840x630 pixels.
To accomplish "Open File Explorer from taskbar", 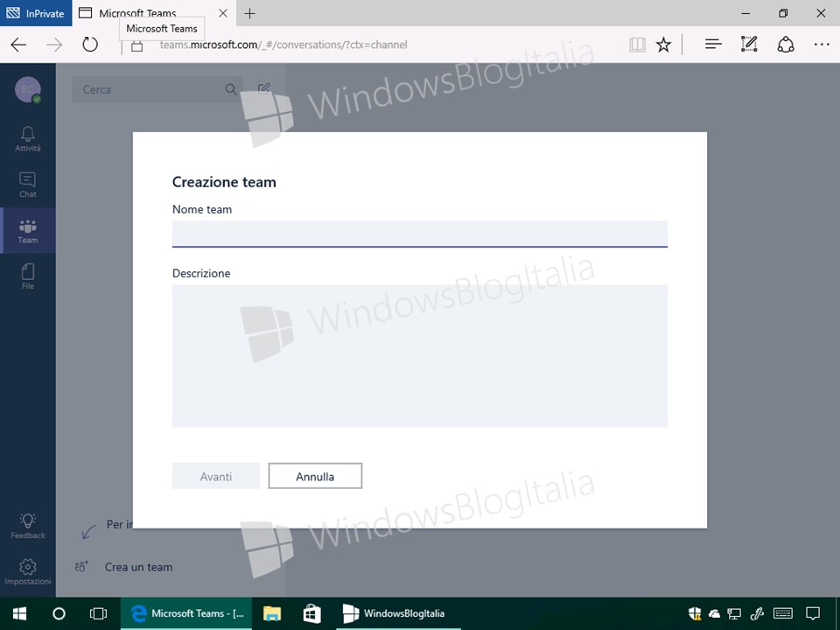I will click(272, 613).
